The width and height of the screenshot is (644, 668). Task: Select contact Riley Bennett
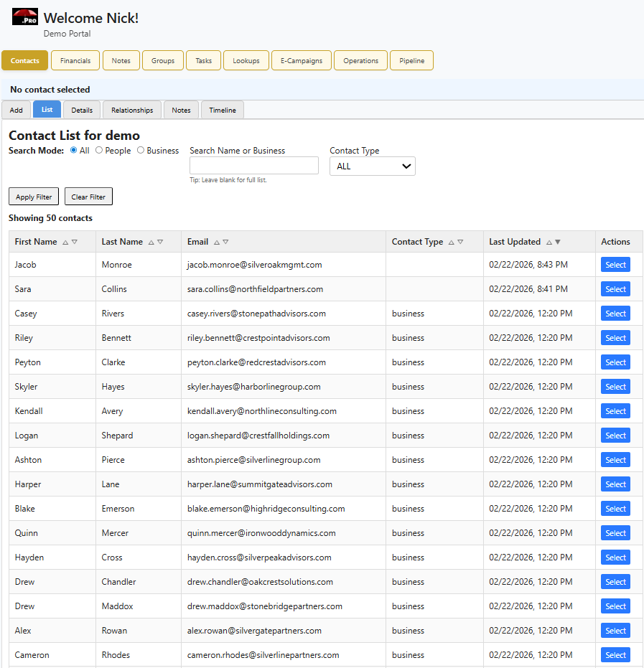(615, 338)
